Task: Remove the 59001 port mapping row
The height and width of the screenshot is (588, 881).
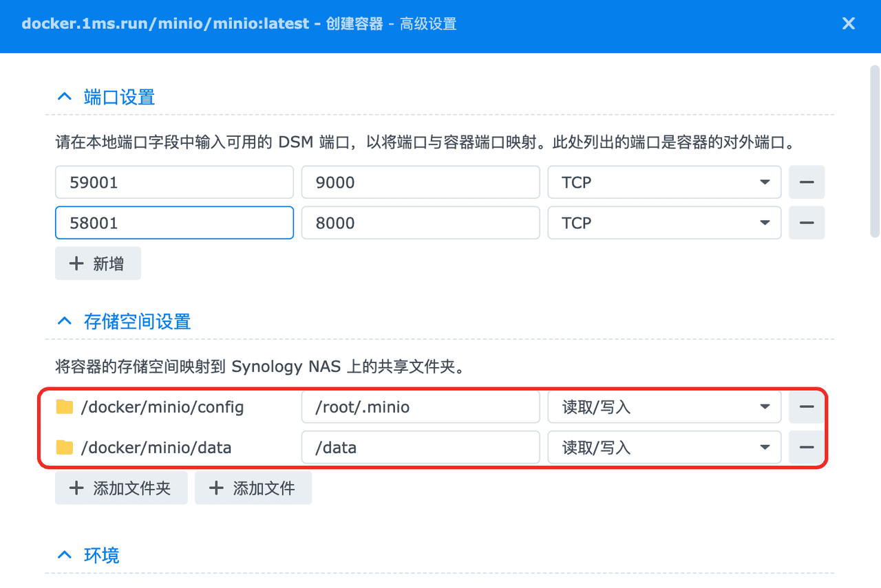Action: pyautogui.click(x=806, y=182)
